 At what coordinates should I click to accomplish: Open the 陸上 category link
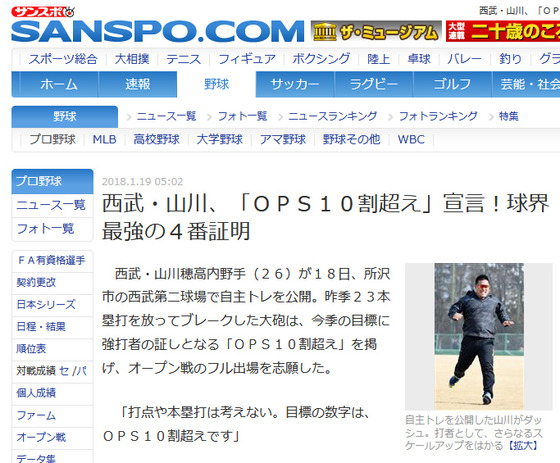click(x=379, y=59)
